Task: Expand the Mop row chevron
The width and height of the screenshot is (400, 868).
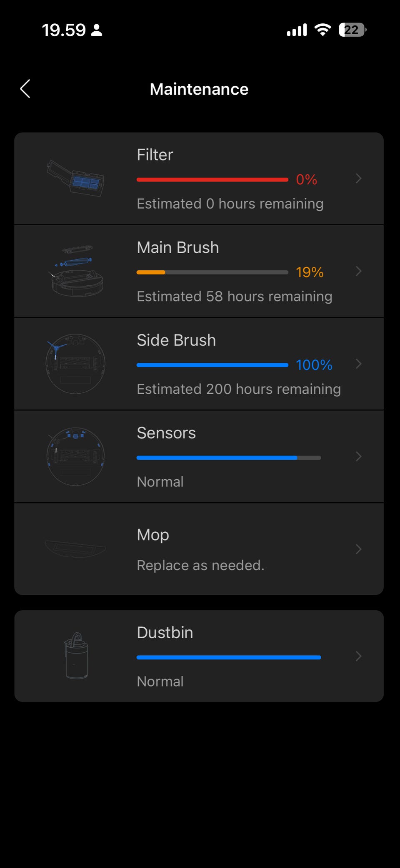Action: [358, 549]
